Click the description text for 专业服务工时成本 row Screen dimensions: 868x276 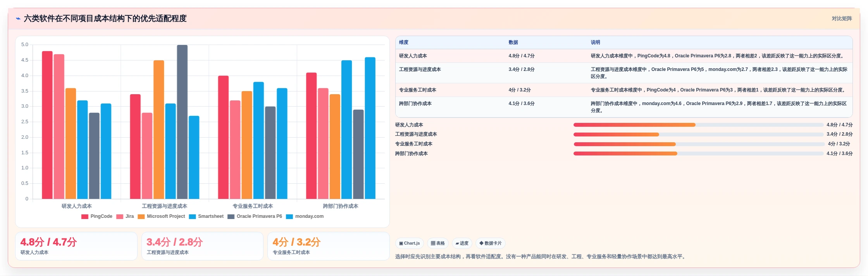(x=719, y=90)
